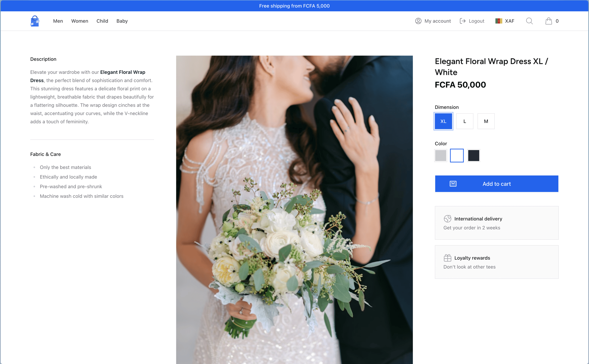The height and width of the screenshot is (364, 589).
Task: Click 'Ethically and locally made' item
Action: click(69, 177)
